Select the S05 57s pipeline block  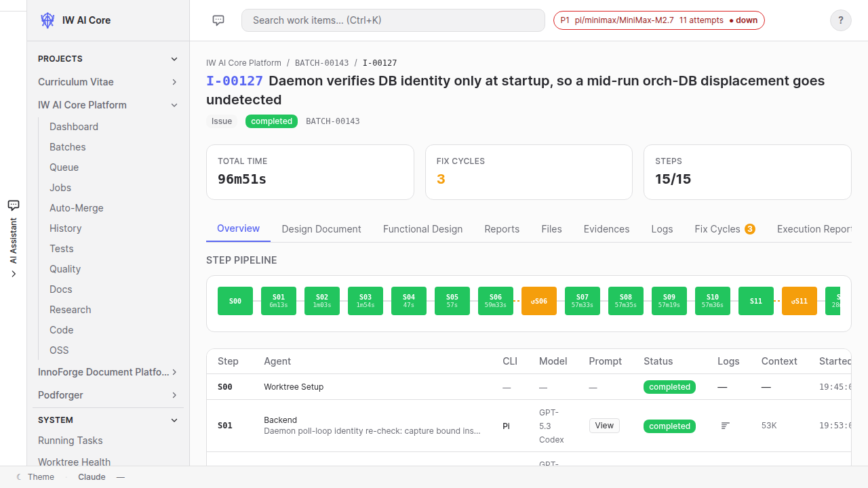click(452, 301)
